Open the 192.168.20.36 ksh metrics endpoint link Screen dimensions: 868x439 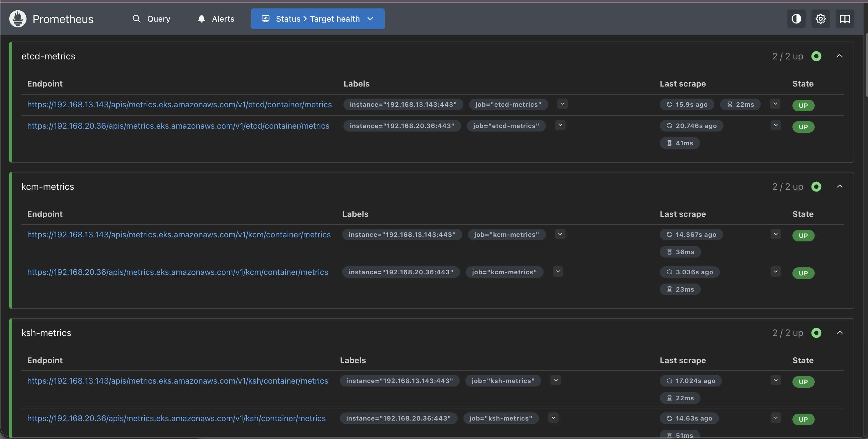[176, 418]
